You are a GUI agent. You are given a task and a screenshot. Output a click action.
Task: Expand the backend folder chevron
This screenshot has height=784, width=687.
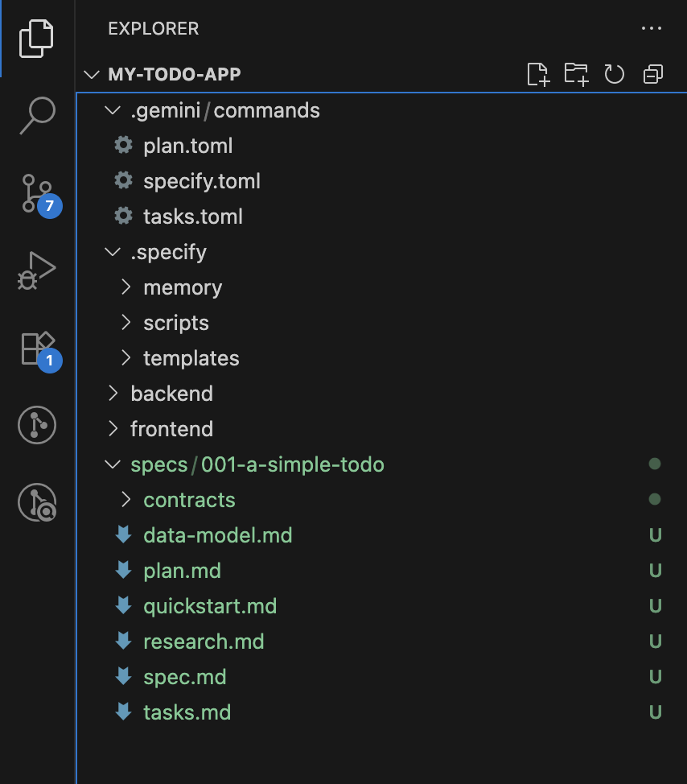[x=113, y=394]
